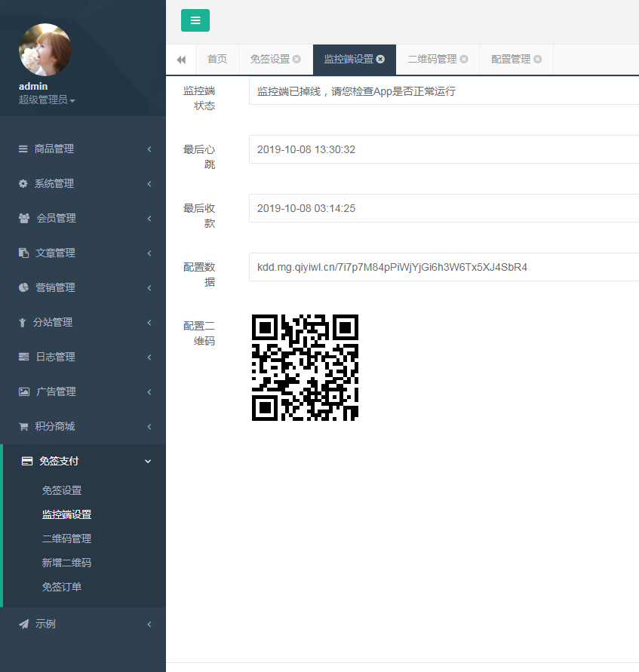The image size is (639, 672).
Task: Click the 示例 paper plane icon
Action: (x=24, y=624)
